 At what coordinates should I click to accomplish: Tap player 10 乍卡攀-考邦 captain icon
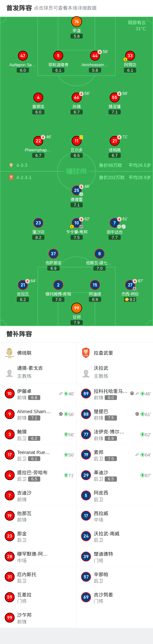[x=72, y=227]
